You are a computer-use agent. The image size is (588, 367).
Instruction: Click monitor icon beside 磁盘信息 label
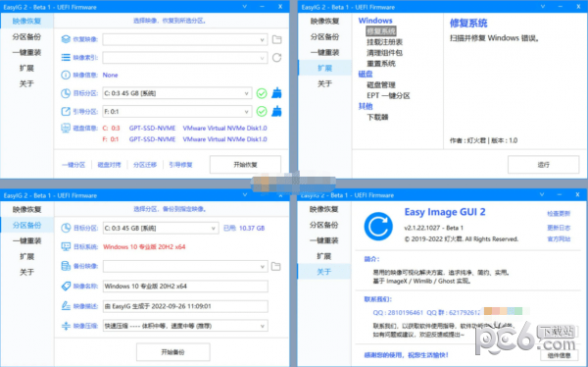(66, 129)
